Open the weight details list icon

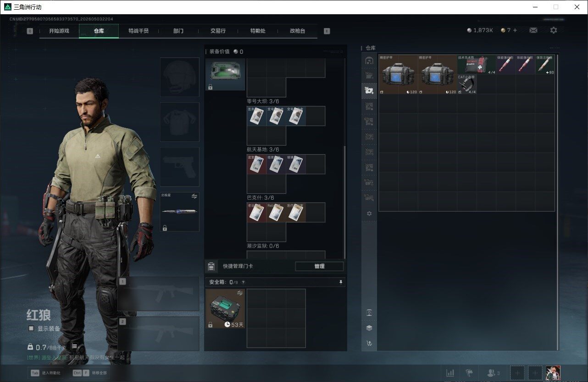coord(74,347)
